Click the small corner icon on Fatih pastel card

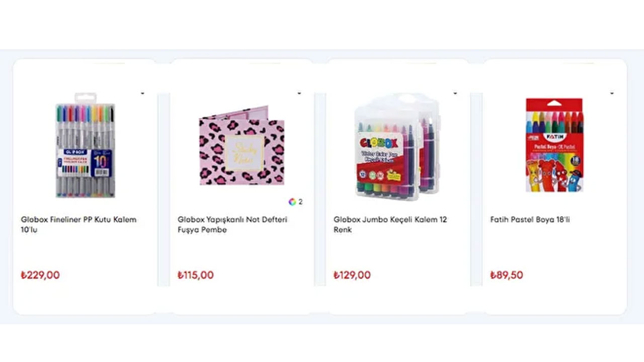[612, 93]
